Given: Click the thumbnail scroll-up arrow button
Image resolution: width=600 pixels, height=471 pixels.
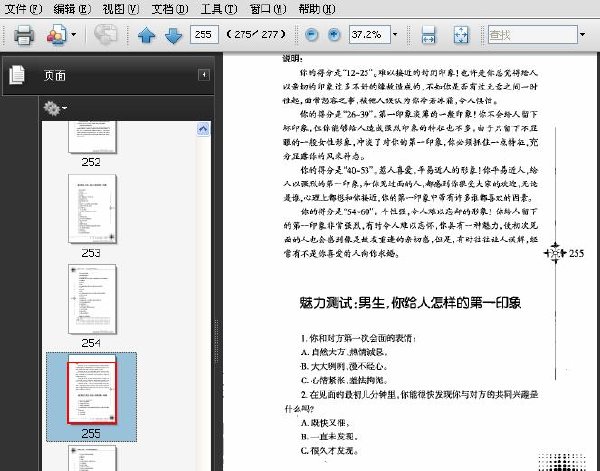Looking at the screenshot, I should click(203, 129).
